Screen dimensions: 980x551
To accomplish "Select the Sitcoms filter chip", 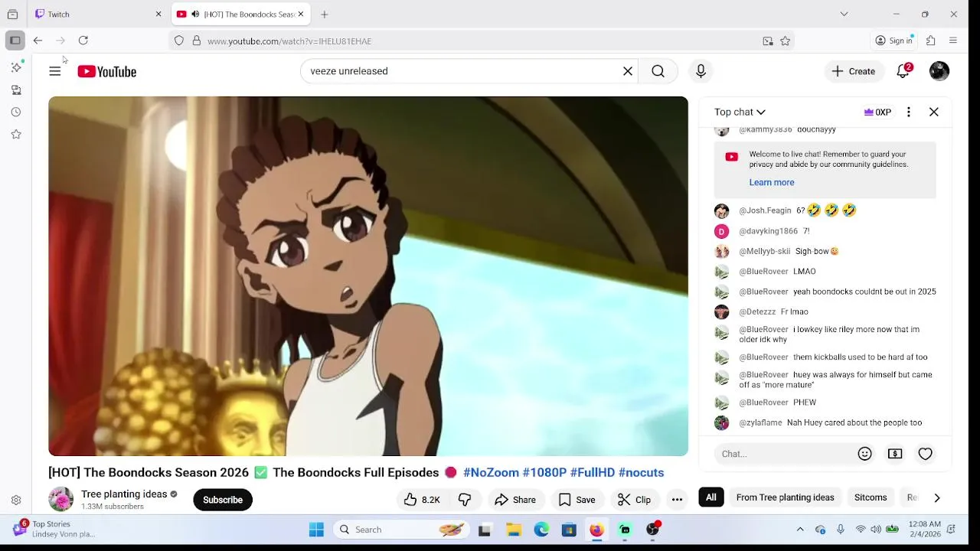I will [x=871, y=497].
